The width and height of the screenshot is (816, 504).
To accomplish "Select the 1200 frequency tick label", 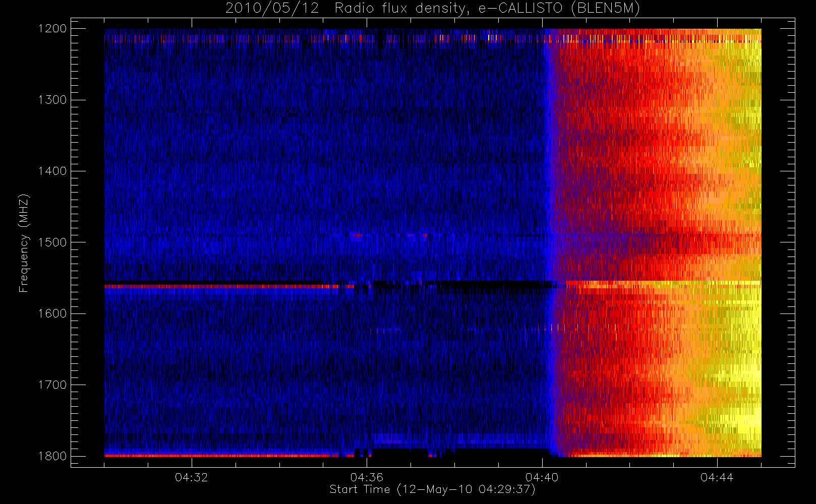I will click(x=52, y=29).
